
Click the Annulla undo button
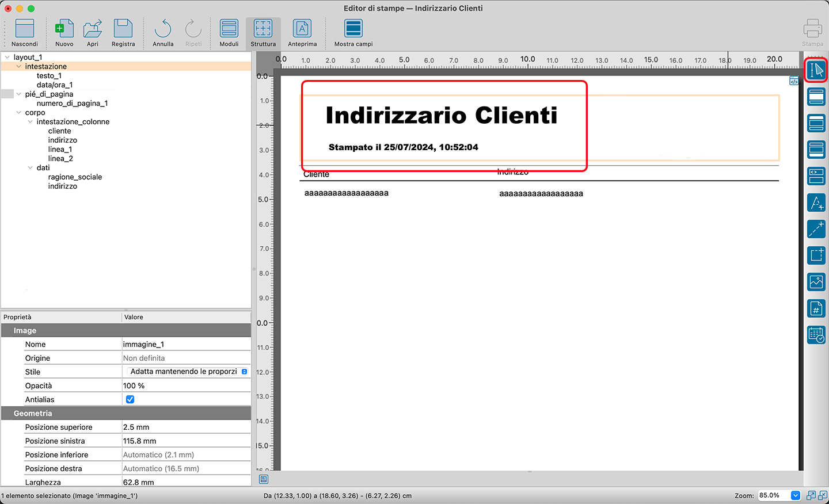click(x=163, y=33)
